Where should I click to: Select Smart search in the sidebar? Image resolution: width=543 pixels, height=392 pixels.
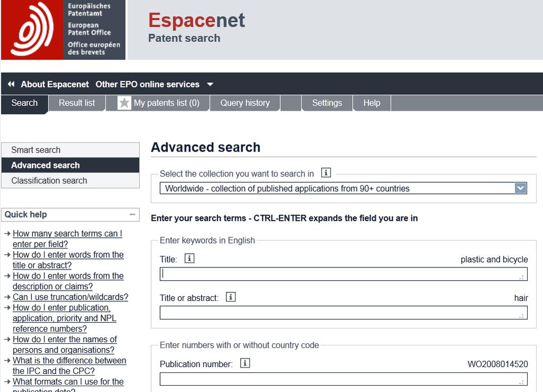coord(71,150)
